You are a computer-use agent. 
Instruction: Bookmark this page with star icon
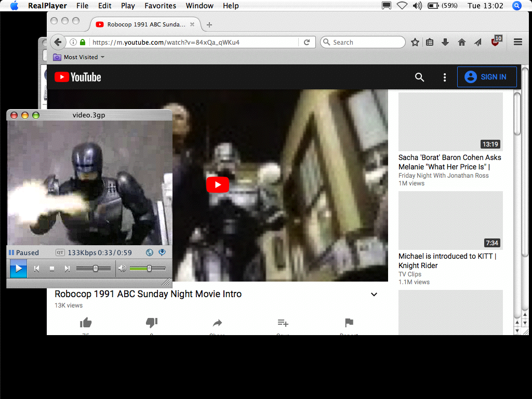pos(415,42)
